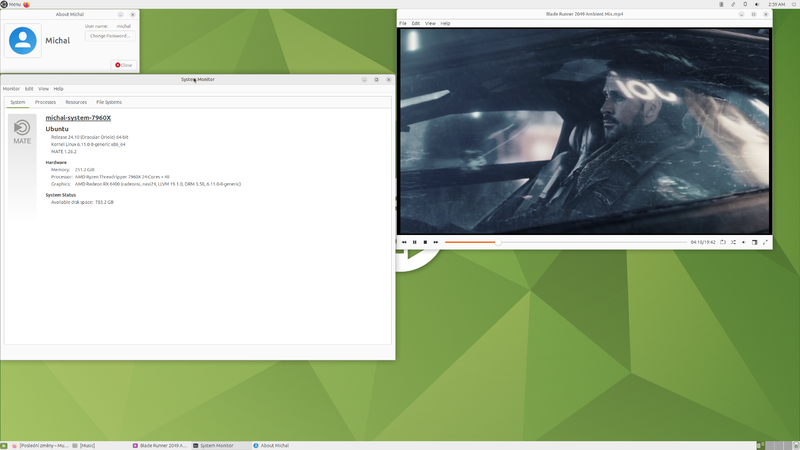Toggle the media player sidebar
800x450 pixels.
coord(755,242)
